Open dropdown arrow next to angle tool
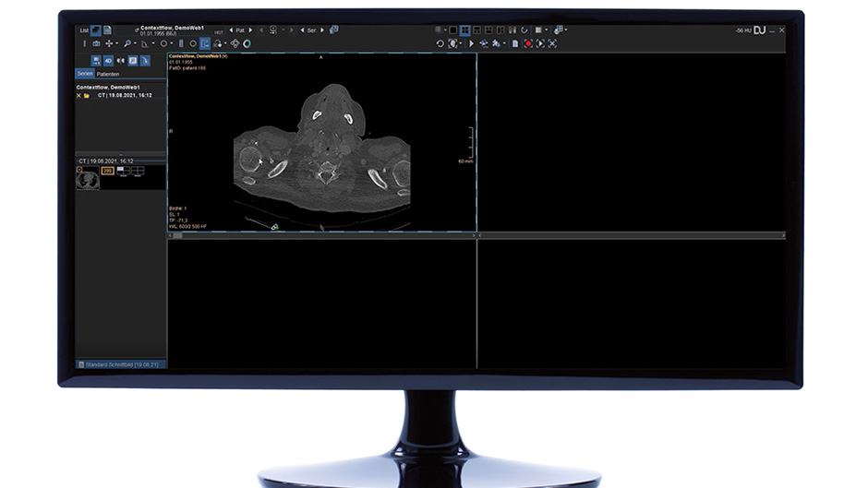The width and height of the screenshot is (868, 488). [153, 43]
